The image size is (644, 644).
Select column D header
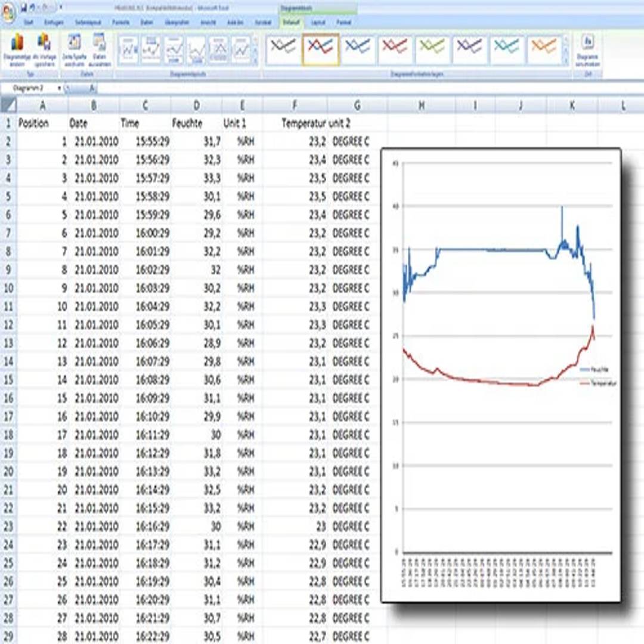196,106
